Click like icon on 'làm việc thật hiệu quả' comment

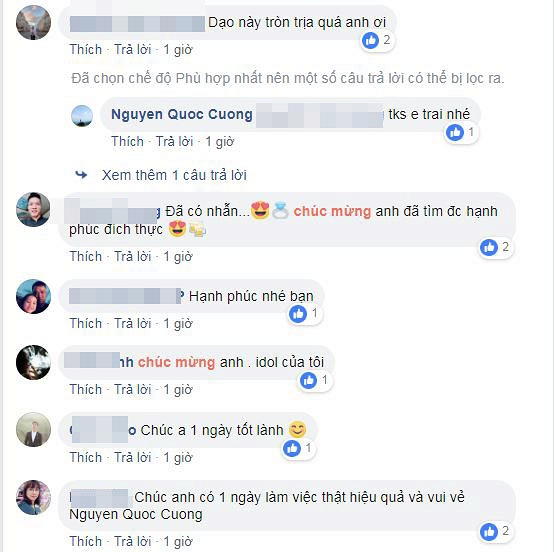489,532
